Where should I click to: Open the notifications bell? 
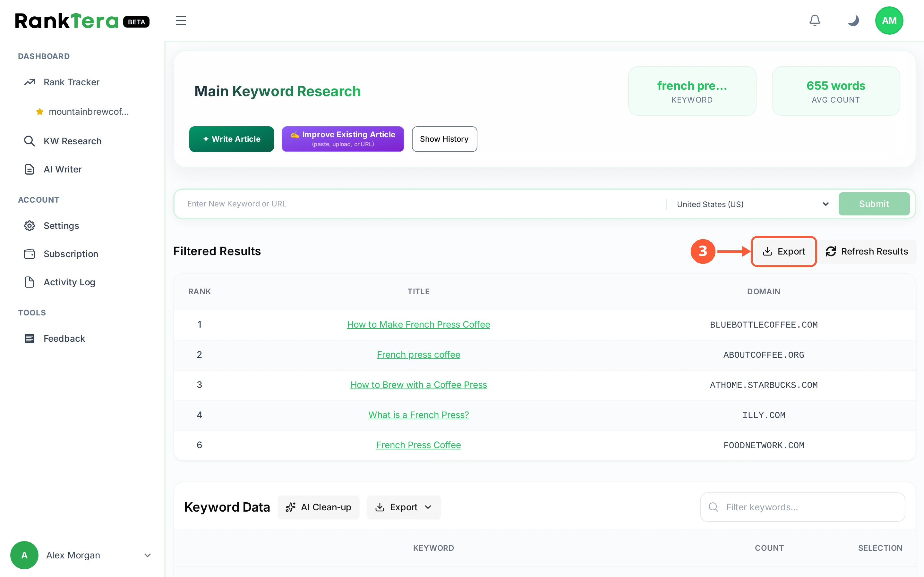click(x=815, y=21)
